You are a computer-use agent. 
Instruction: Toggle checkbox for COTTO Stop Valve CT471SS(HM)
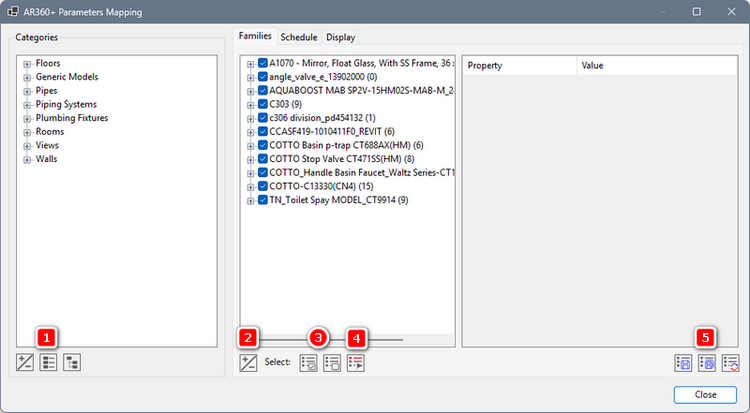click(262, 158)
